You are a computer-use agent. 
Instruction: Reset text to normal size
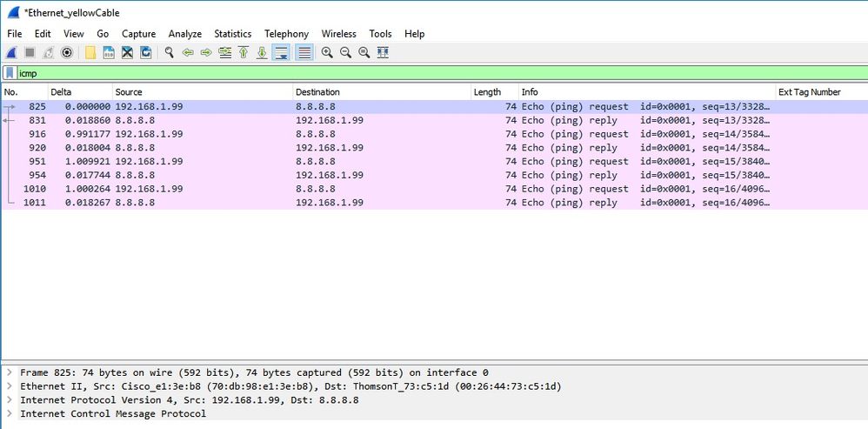click(x=364, y=52)
